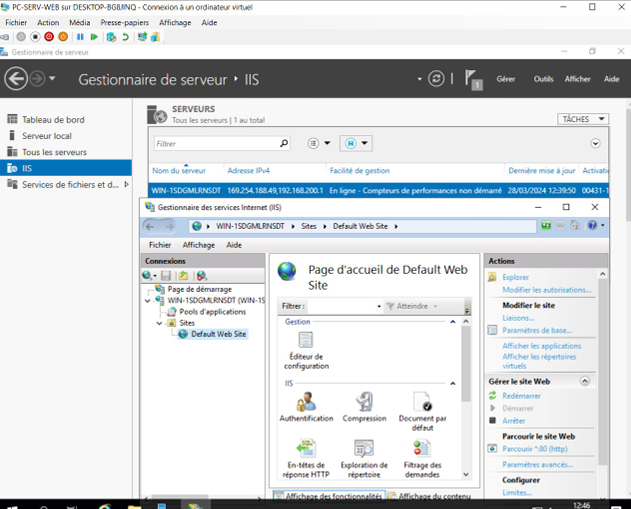Image resolution: width=631 pixels, height=509 pixels.
Task: Open the TÂCHES dropdown
Action: (582, 119)
